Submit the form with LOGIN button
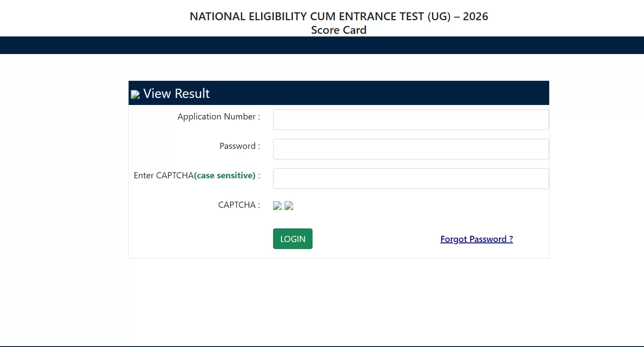 tap(293, 239)
